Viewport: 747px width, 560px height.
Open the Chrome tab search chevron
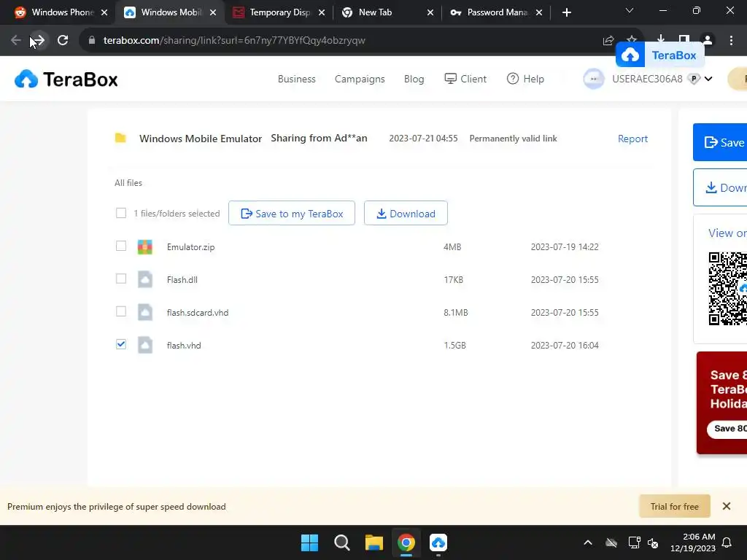click(x=630, y=11)
